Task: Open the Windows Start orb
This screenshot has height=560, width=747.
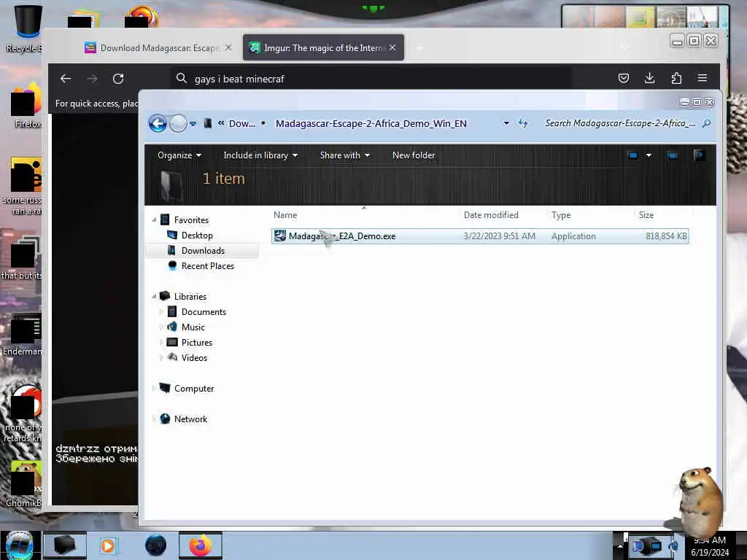Action: [x=20, y=545]
